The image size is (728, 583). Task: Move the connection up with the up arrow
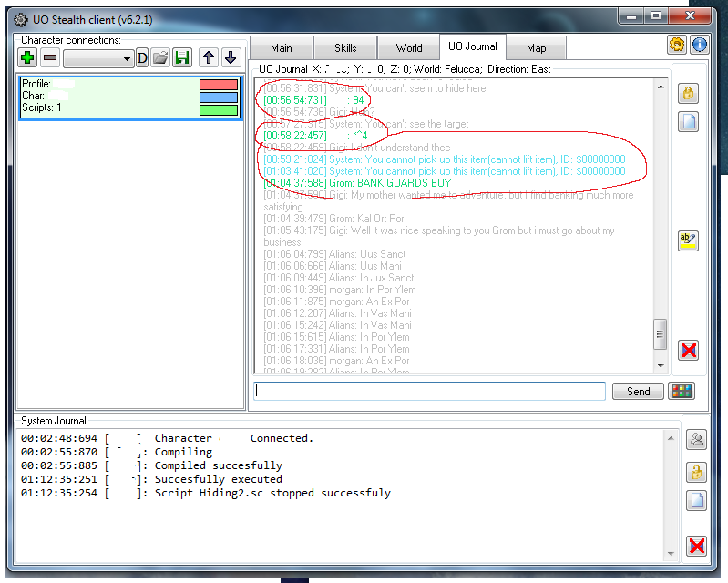(209, 58)
